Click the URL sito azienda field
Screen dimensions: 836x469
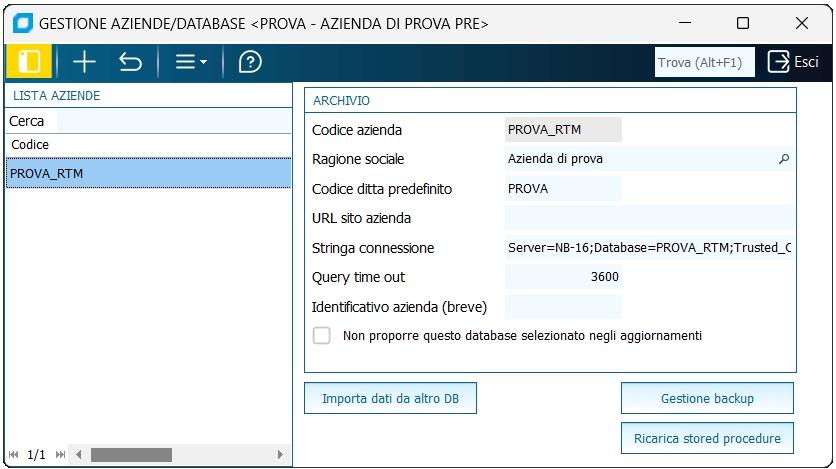pos(649,218)
